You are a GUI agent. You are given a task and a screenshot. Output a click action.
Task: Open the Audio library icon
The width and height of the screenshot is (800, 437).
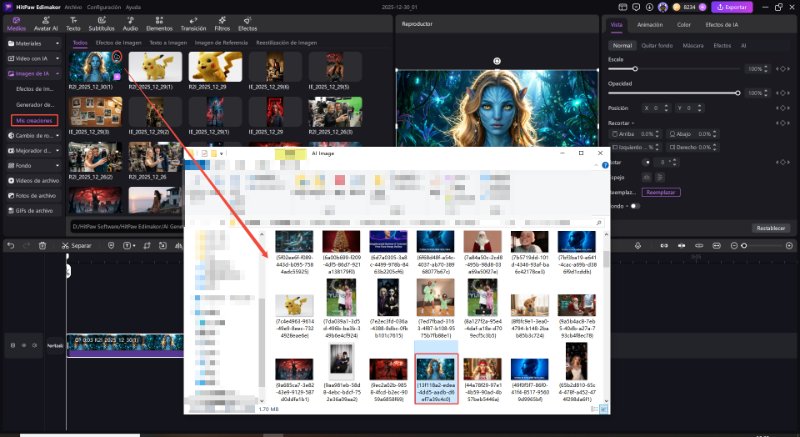pos(130,23)
